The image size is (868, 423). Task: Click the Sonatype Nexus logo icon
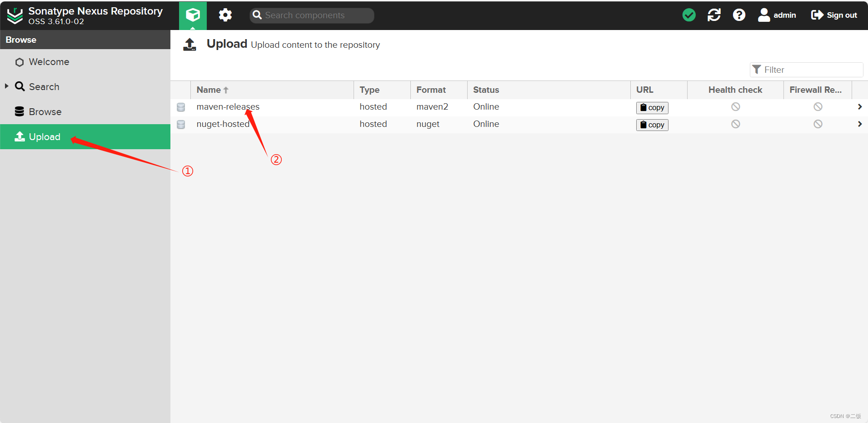tap(15, 15)
